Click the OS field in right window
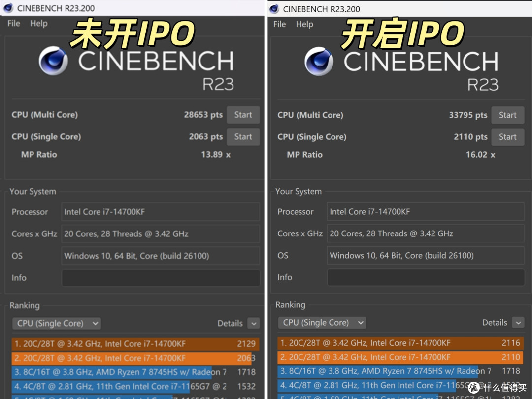Screen dimensions: 532x399 click(426, 255)
